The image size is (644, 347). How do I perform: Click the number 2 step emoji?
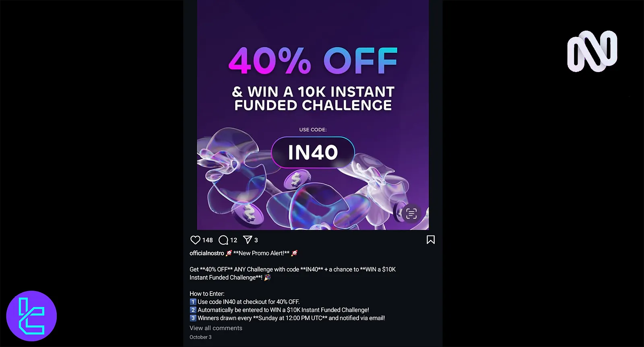tap(193, 310)
